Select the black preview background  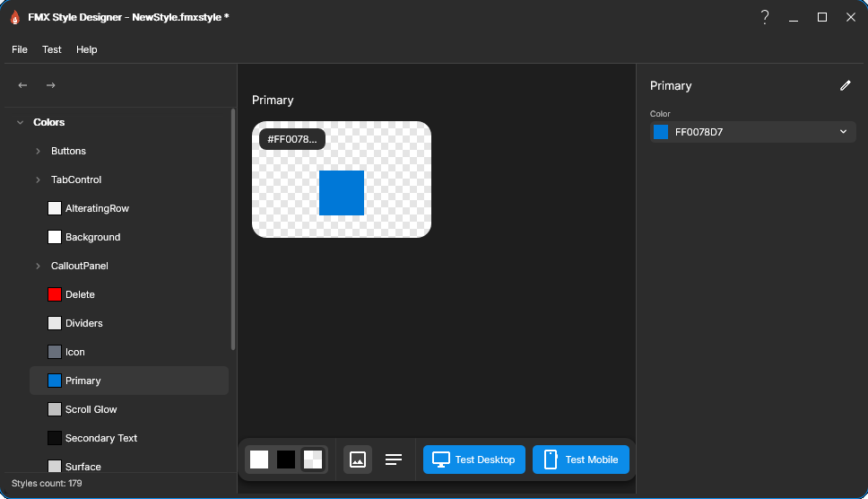click(x=286, y=460)
